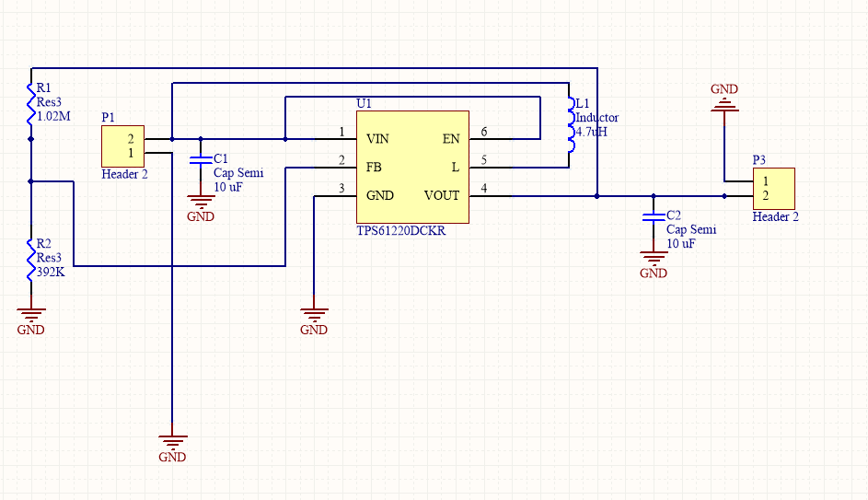Screen dimensions: 868x500
Task: Select C2's 10 uF value text
Action: point(681,244)
